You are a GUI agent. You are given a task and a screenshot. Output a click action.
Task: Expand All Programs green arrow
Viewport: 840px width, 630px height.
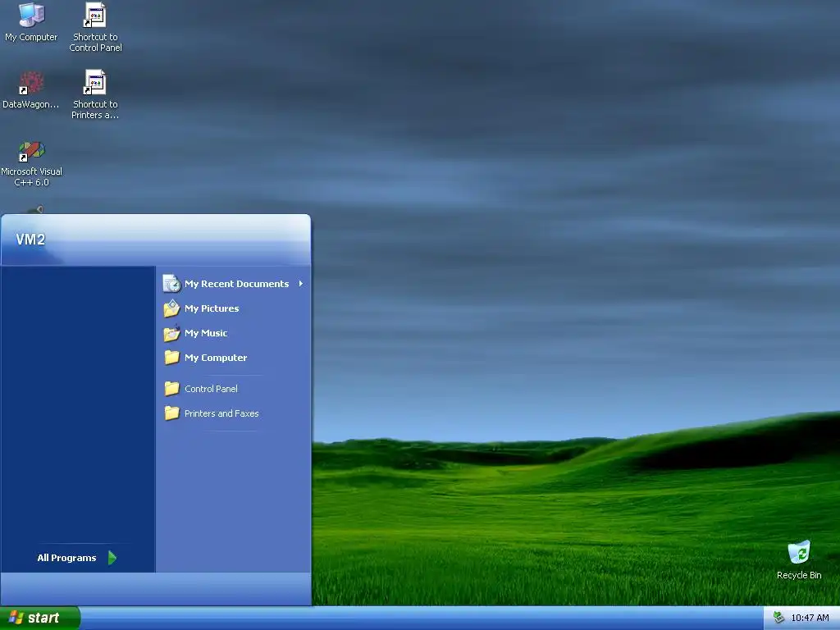(112, 558)
